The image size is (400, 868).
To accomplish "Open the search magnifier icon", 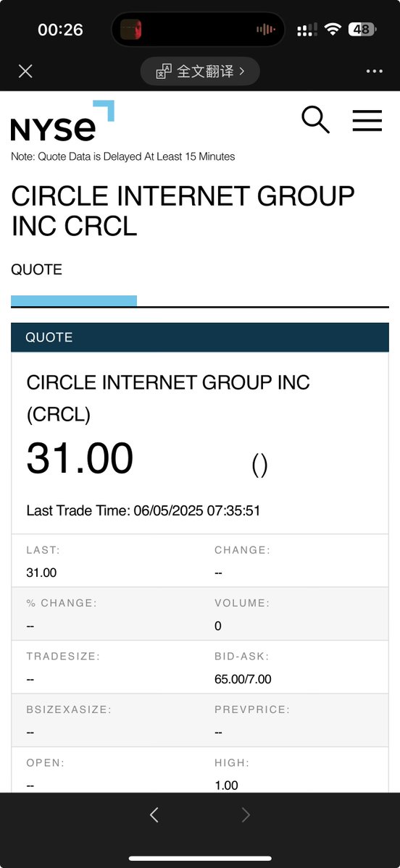I will click(x=316, y=119).
